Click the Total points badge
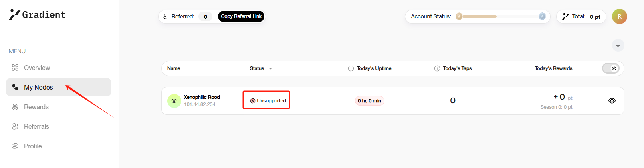 (x=581, y=16)
